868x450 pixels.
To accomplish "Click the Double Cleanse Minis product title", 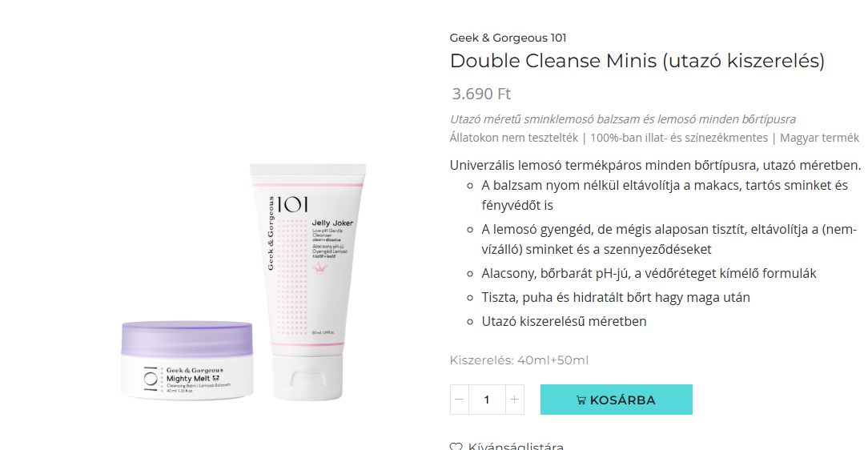I will click(x=637, y=61).
